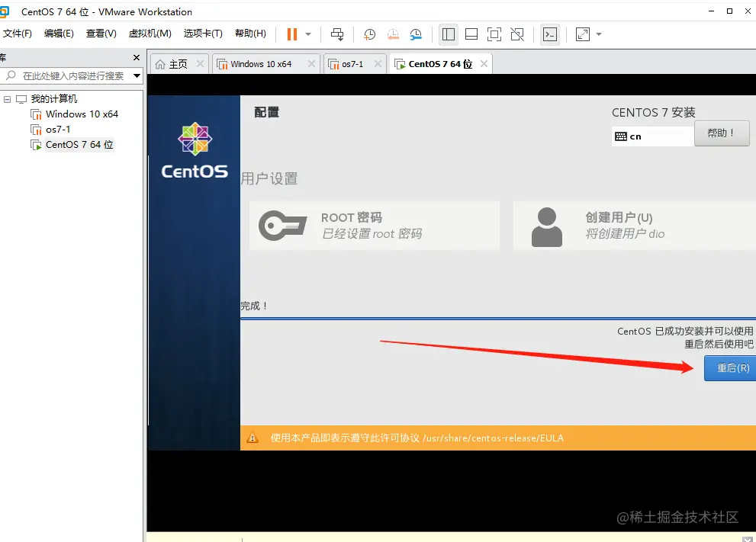Minimize the VMware Workstation window

pyautogui.click(x=711, y=11)
